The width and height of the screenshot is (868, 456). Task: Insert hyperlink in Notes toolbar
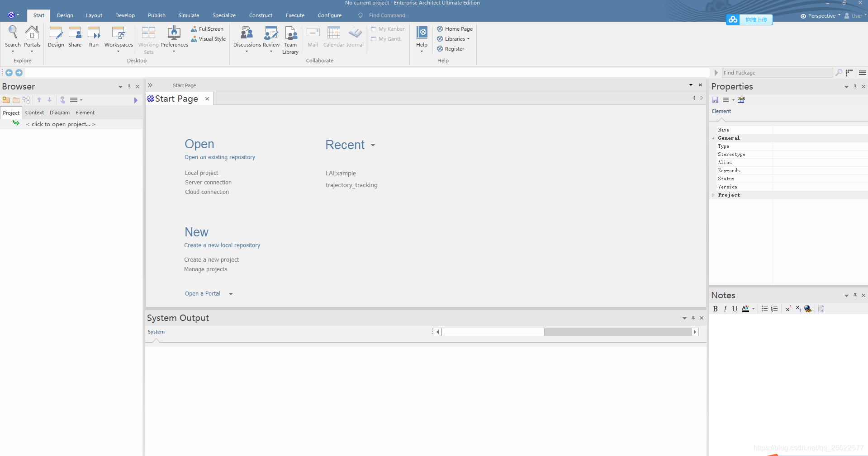tap(808, 309)
